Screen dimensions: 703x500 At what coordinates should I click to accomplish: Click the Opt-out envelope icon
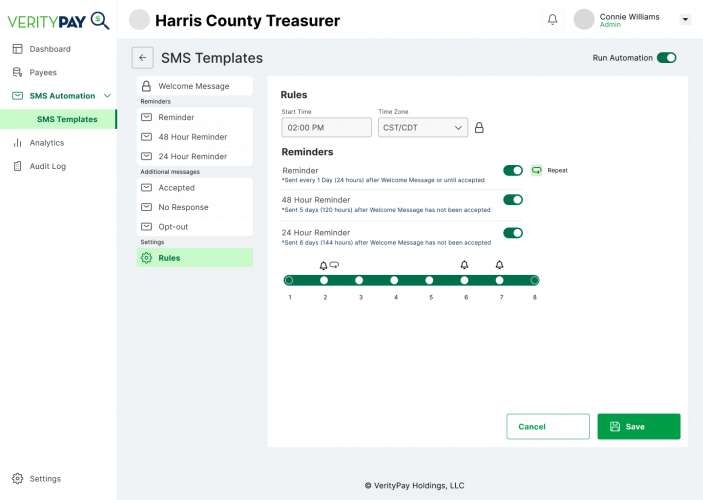pyautogui.click(x=146, y=226)
